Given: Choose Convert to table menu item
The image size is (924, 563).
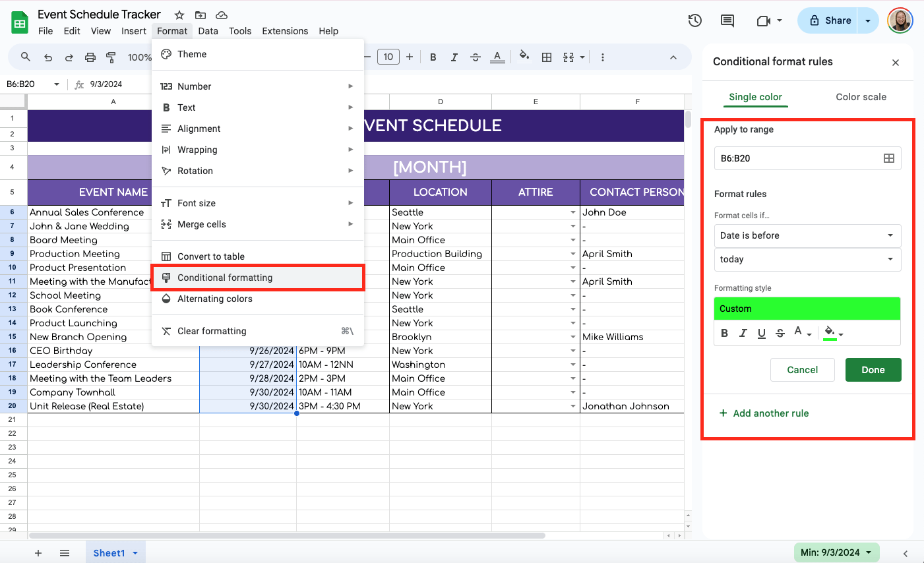Looking at the screenshot, I should tap(258, 256).
